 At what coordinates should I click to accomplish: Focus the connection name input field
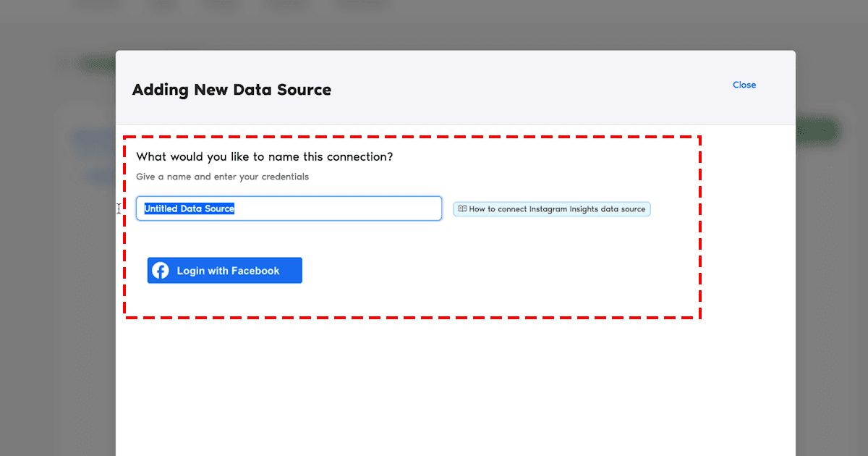tap(325, 208)
